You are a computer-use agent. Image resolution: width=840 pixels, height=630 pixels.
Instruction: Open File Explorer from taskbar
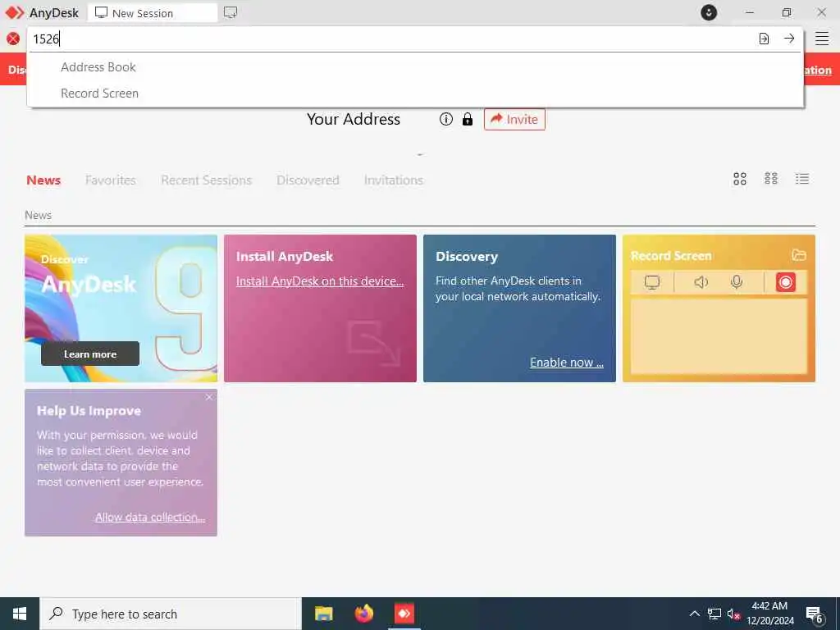tap(323, 614)
